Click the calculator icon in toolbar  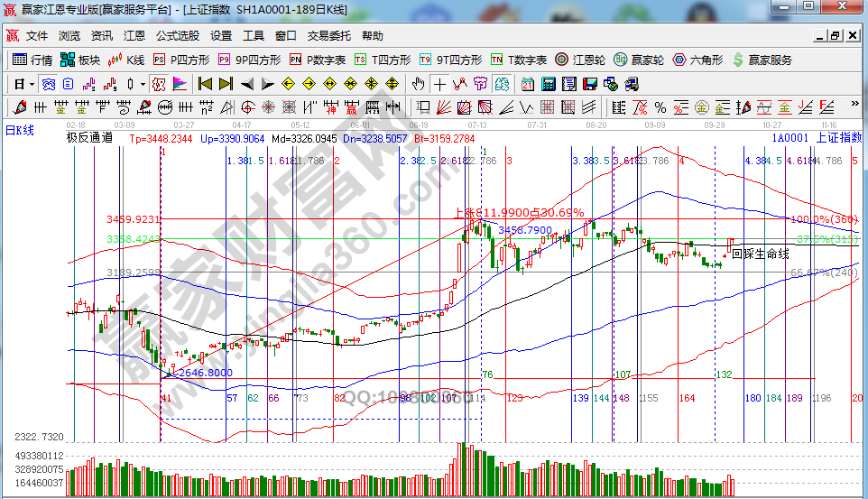548,84
